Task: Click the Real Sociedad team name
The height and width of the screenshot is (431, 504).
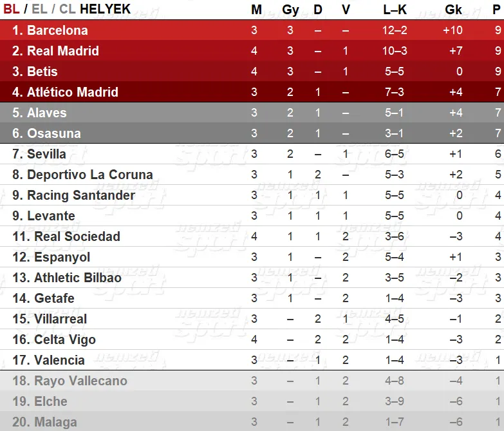Action: 77,236
